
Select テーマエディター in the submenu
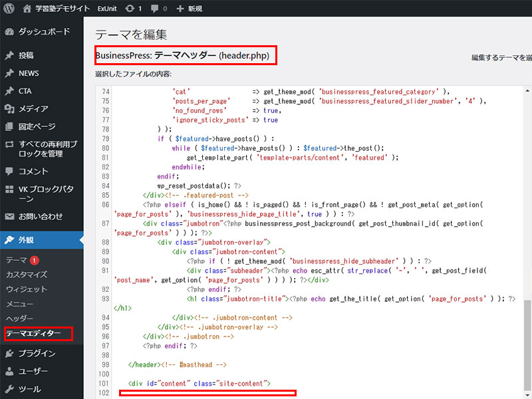point(33,333)
